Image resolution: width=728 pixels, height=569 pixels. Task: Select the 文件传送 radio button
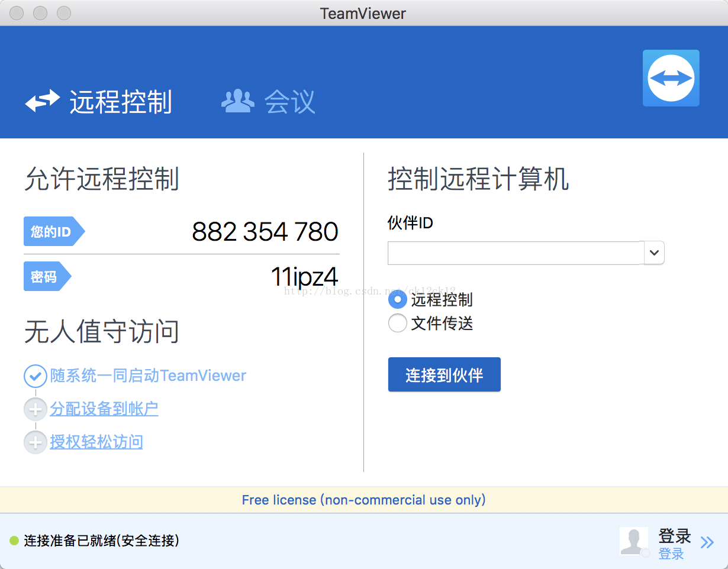397,324
